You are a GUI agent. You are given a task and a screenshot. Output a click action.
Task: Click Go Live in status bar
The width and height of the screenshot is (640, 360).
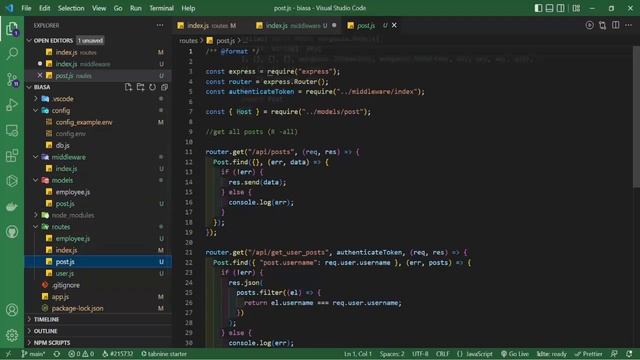pos(515,354)
